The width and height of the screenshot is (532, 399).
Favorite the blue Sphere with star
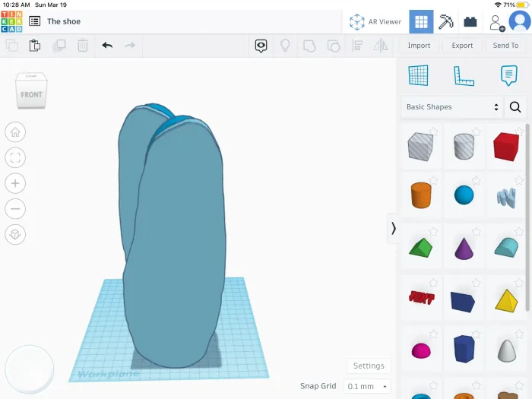click(477, 180)
